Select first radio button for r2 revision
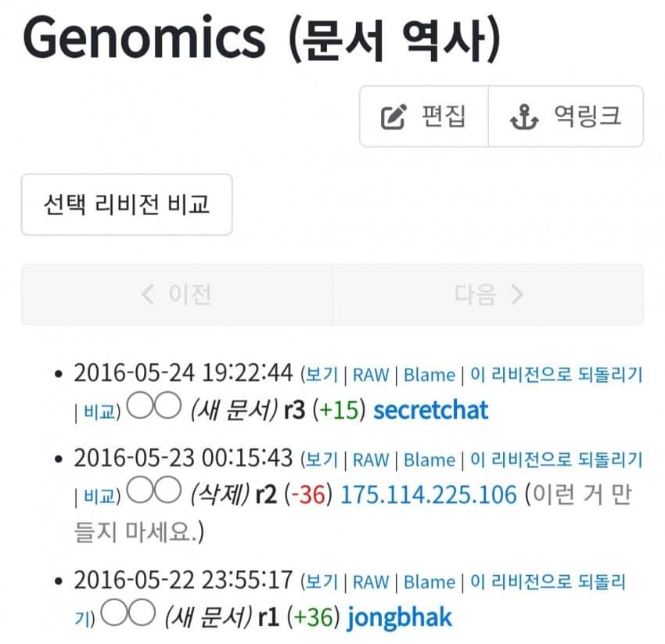The image size is (665, 644). pyautogui.click(x=140, y=490)
